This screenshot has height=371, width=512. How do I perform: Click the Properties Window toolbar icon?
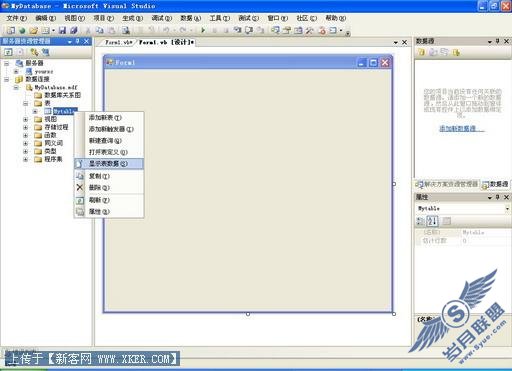[x=287, y=31]
